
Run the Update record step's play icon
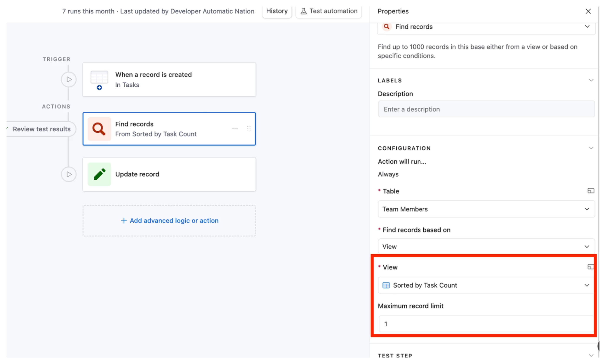68,174
